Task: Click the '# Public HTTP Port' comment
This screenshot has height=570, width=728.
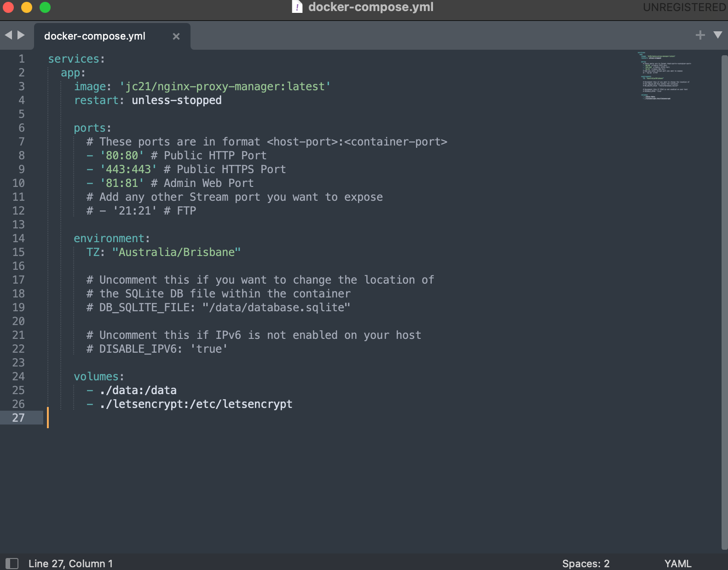Action: tap(209, 156)
